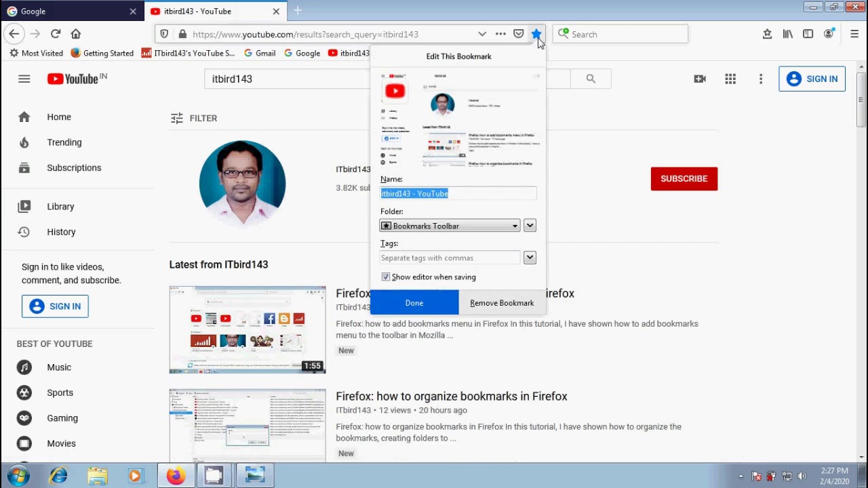Click the bookmark star icon in address bar
The image size is (868, 488).
[x=536, y=34]
